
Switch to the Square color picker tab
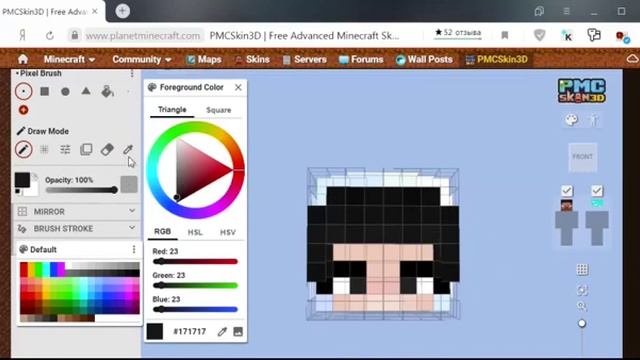[218, 110]
